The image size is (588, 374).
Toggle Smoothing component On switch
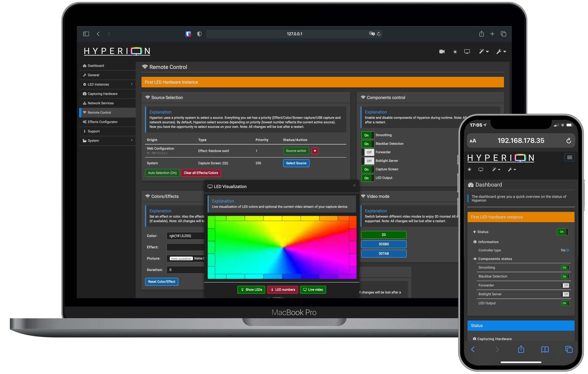click(x=368, y=134)
